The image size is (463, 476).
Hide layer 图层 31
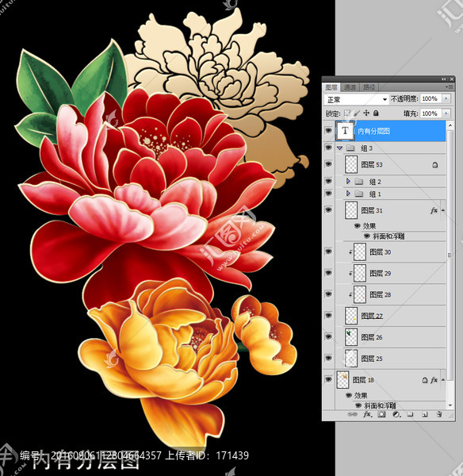[328, 209]
